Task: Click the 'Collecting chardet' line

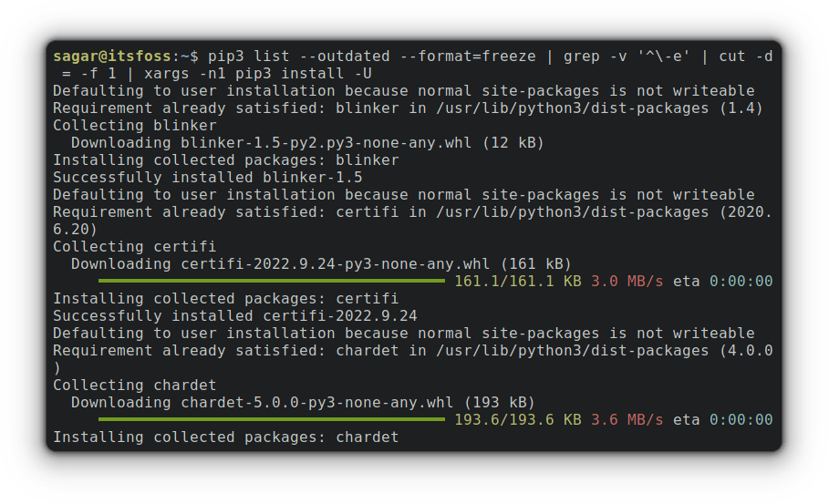Action: [x=135, y=386]
